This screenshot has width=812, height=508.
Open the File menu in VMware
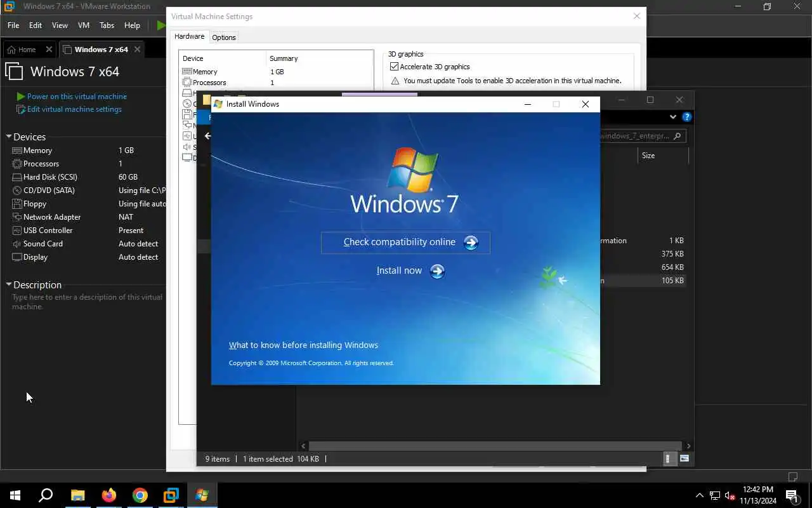tap(13, 25)
